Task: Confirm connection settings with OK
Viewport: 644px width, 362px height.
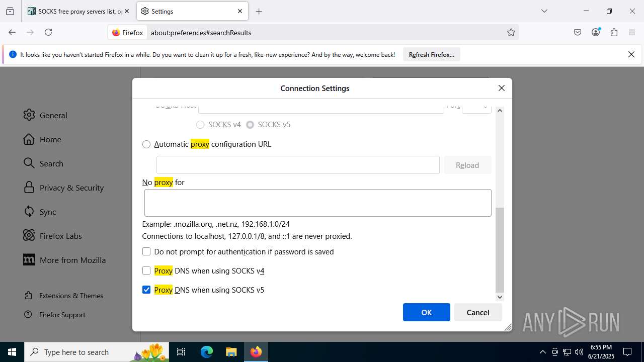Action: [x=427, y=312]
